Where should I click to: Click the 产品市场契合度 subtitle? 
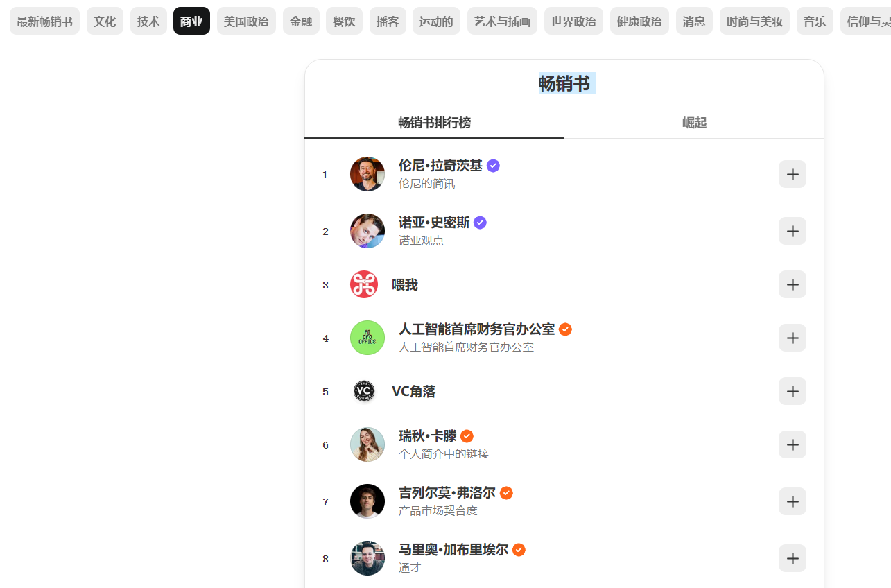[x=438, y=511]
